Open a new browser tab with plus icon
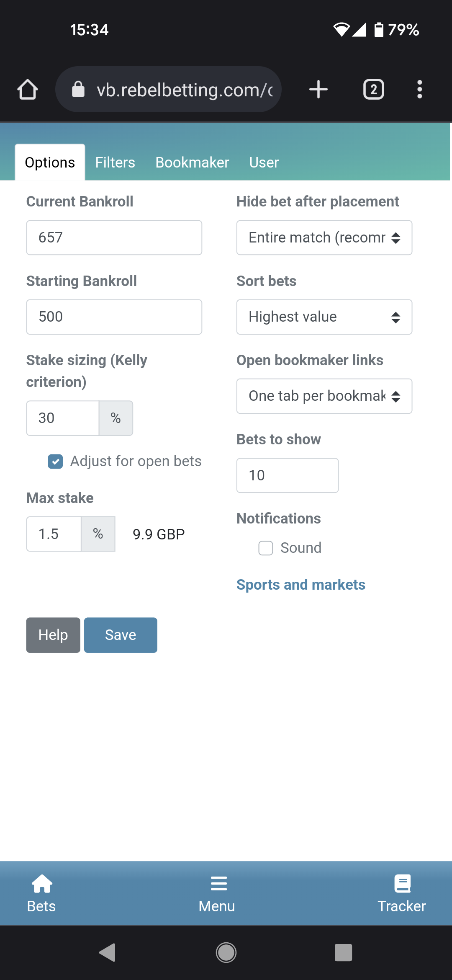452x980 pixels. (x=318, y=89)
